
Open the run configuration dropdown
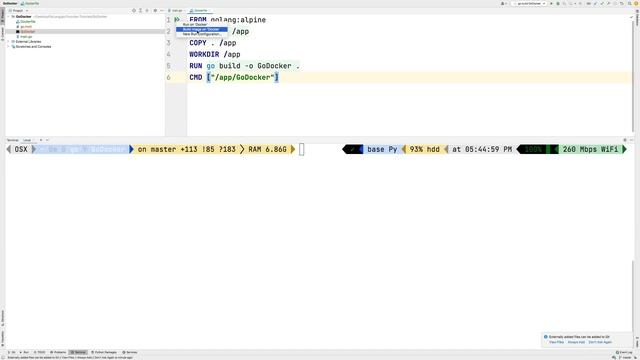coord(530,3)
